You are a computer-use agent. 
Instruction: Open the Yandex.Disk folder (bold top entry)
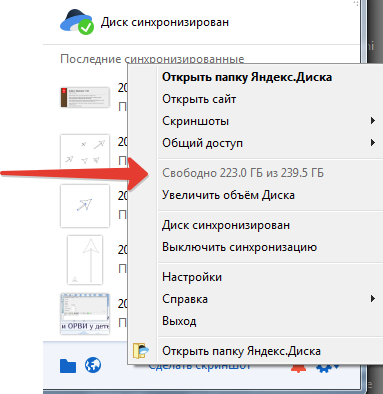pos(271,77)
